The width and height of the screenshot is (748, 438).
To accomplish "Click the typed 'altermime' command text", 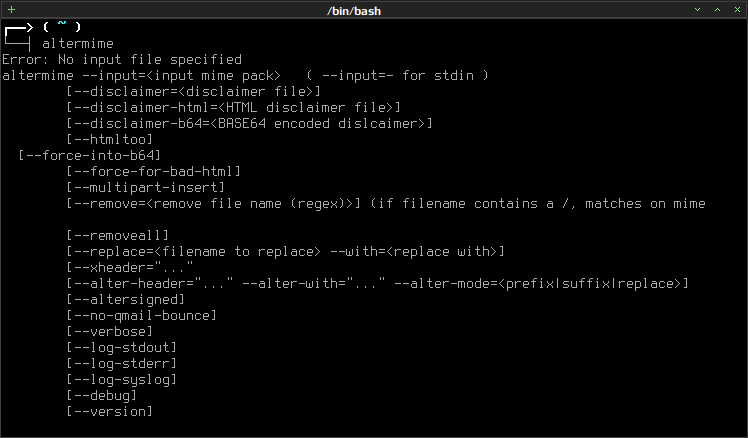I will click(x=78, y=43).
